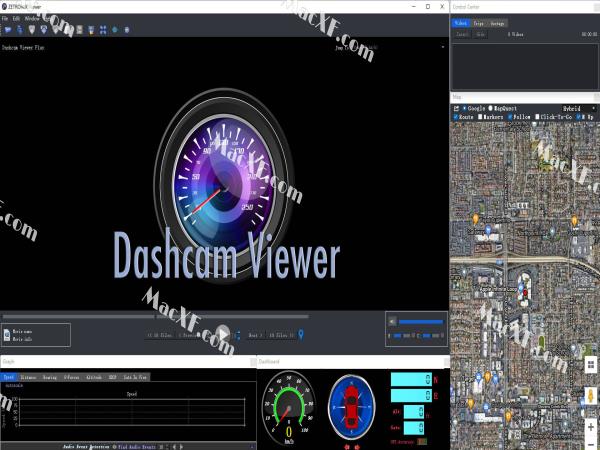Click the autoscale label in the graph

coord(14,386)
